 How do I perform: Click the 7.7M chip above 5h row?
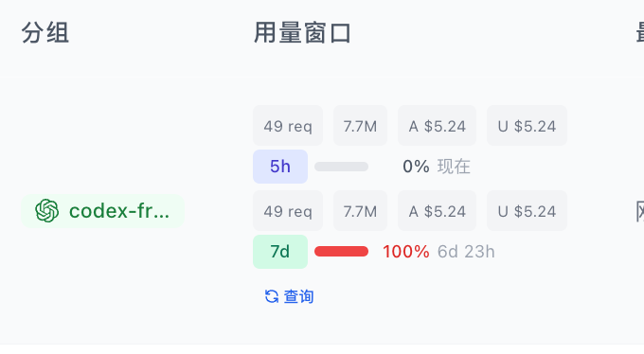[x=360, y=126]
